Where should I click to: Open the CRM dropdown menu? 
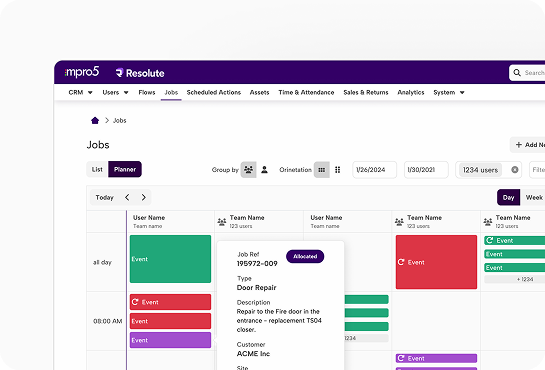[x=80, y=92]
